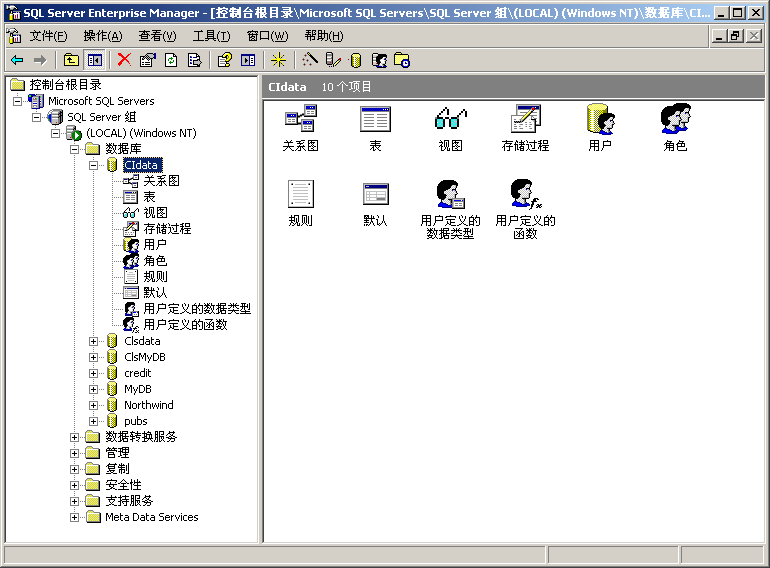Select the 存储过程 tree item
Screen dimensions: 770x568
(x=167, y=229)
